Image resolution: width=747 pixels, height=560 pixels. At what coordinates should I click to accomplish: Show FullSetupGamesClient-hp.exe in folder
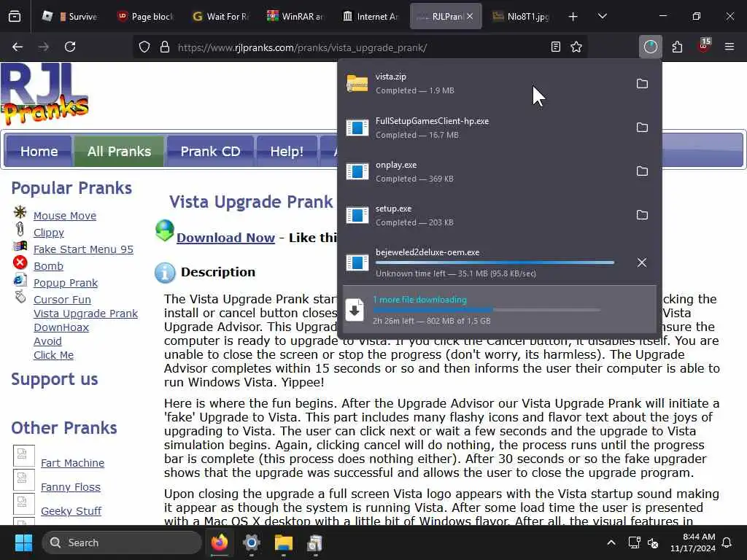click(642, 128)
